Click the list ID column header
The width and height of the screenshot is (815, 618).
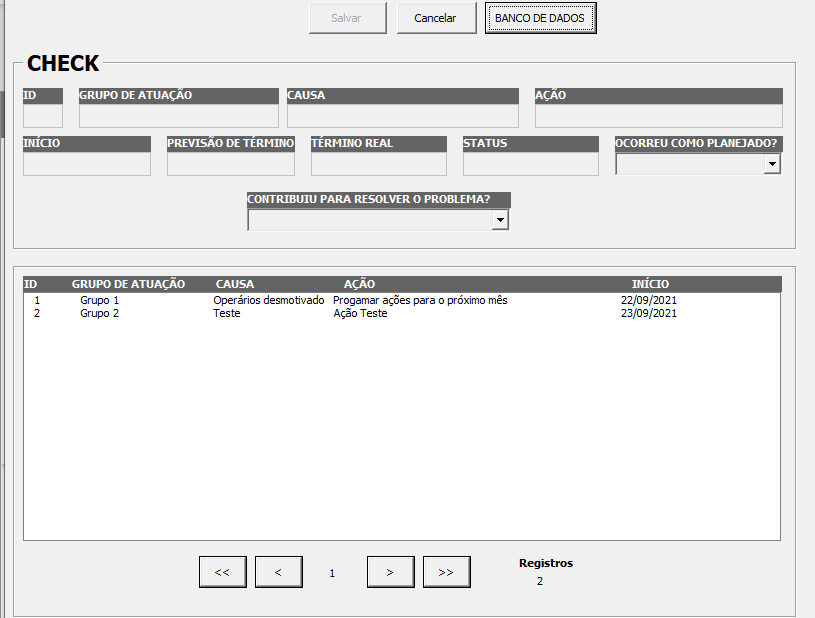(x=30, y=284)
